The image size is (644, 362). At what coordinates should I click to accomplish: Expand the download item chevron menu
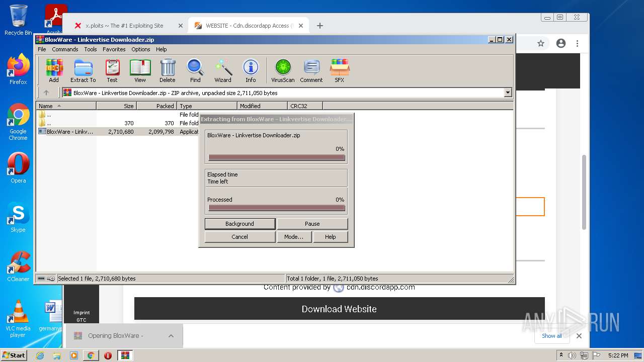click(171, 336)
